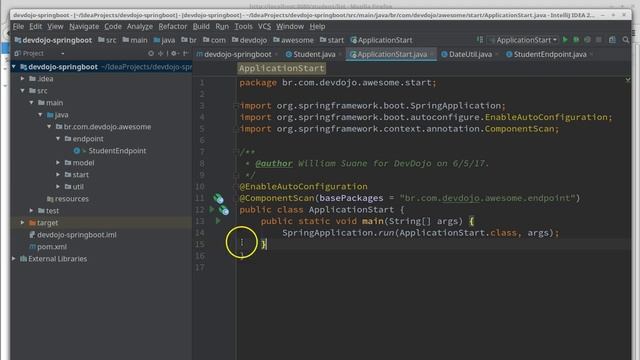Viewport: 640px width, 360px height.
Task: Click the ApplicationStart breadcrumb in navigation bar
Action: [x=382, y=40]
